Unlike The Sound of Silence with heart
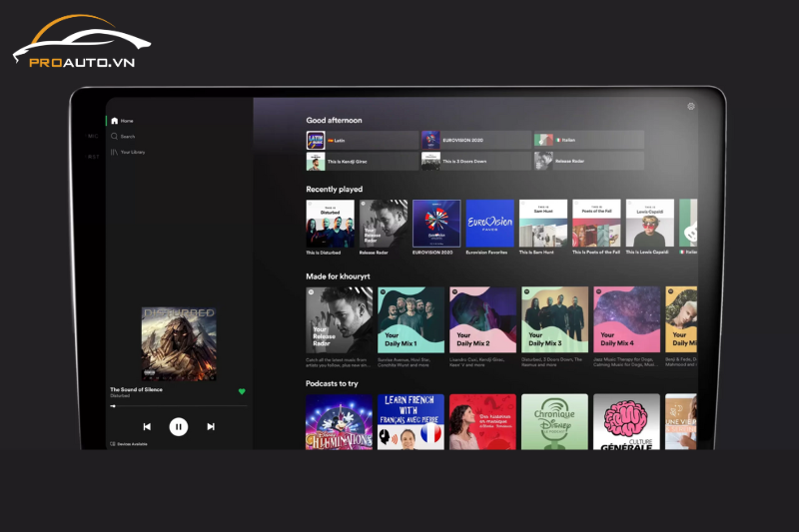 point(242,391)
